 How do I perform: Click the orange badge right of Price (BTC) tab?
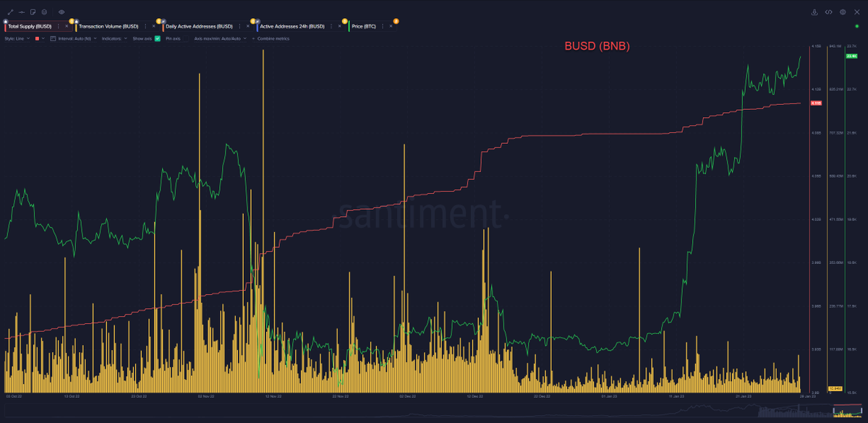(x=396, y=21)
